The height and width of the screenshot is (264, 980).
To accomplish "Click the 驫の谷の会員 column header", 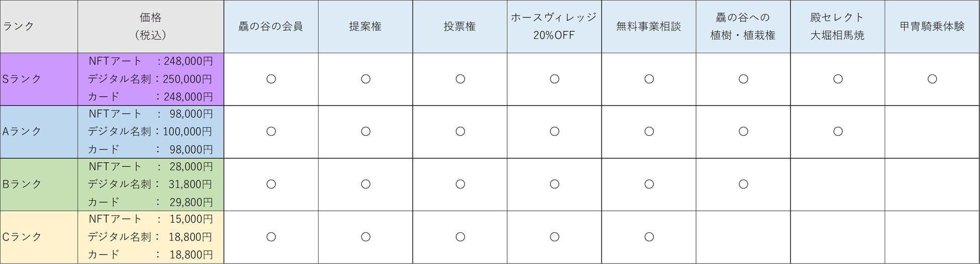I will tap(271, 26).
